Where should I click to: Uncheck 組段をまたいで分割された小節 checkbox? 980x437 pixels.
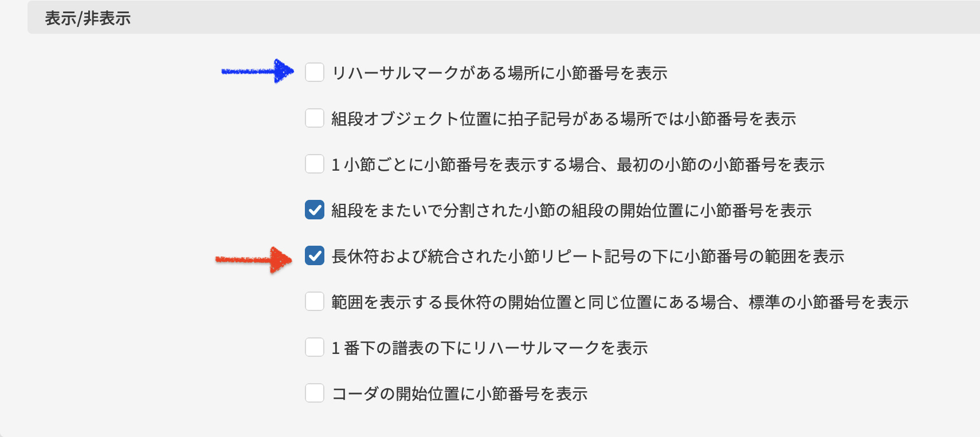(x=315, y=210)
